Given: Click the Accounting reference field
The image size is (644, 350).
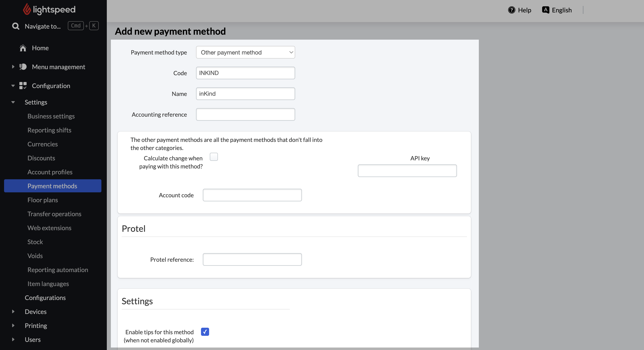Looking at the screenshot, I should coord(246,114).
